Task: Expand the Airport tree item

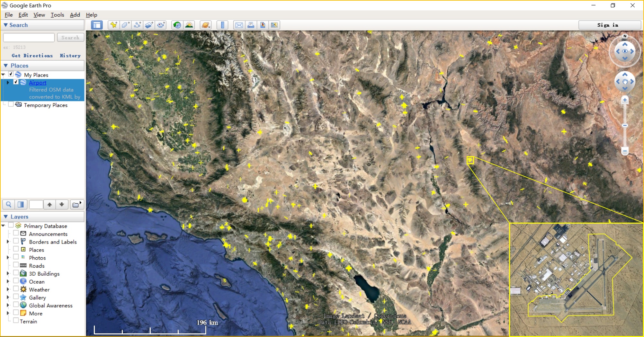Action: point(8,83)
